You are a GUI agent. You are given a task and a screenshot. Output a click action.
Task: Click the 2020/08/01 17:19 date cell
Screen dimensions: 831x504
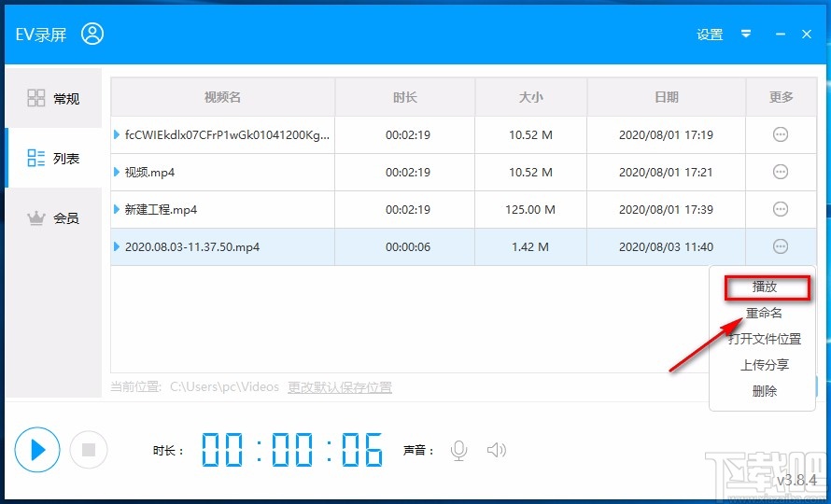coord(666,134)
